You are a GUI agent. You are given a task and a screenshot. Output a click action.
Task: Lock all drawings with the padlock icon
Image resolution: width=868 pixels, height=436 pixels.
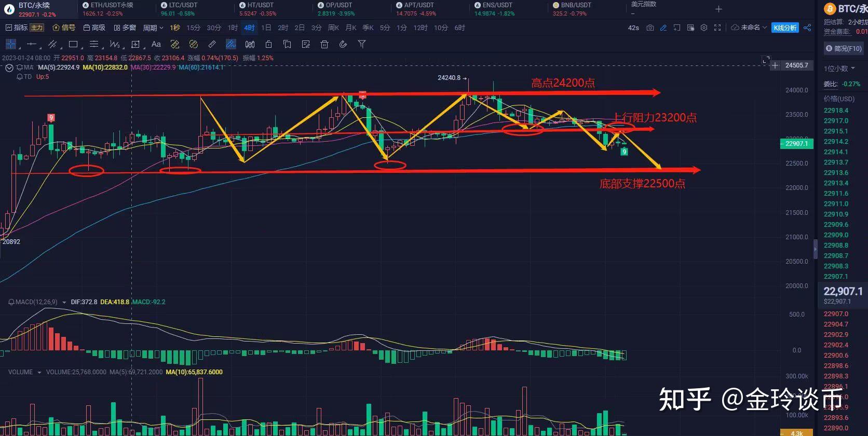tap(268, 44)
